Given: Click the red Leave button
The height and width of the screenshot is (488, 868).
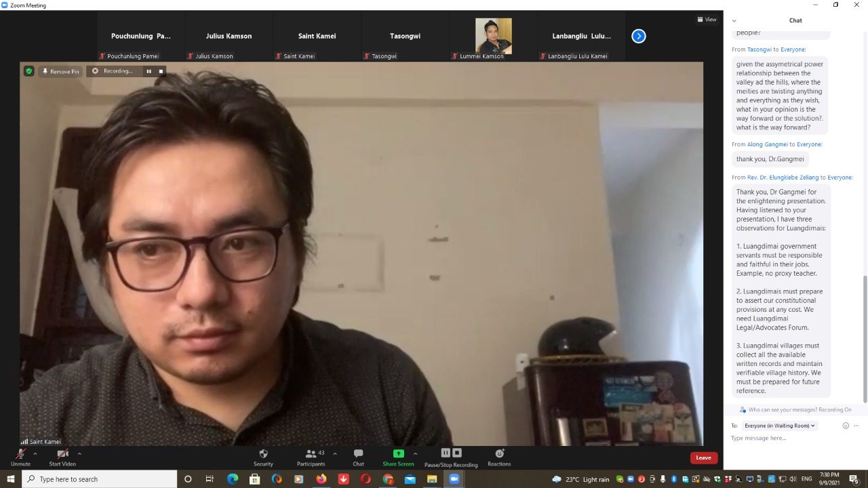Looking at the screenshot, I should pyautogui.click(x=703, y=457).
